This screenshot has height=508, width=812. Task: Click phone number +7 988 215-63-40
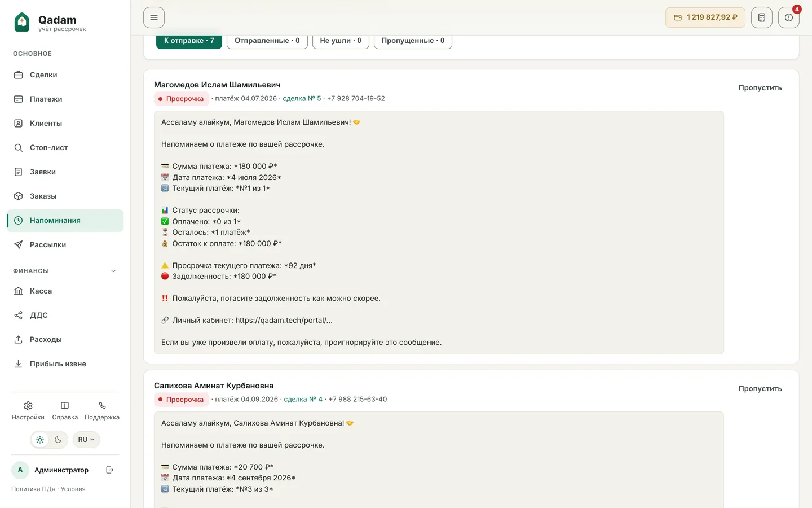[358, 400]
